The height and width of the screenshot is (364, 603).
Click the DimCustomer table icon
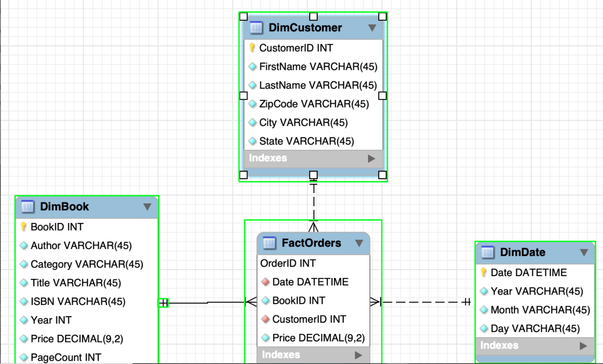click(256, 28)
